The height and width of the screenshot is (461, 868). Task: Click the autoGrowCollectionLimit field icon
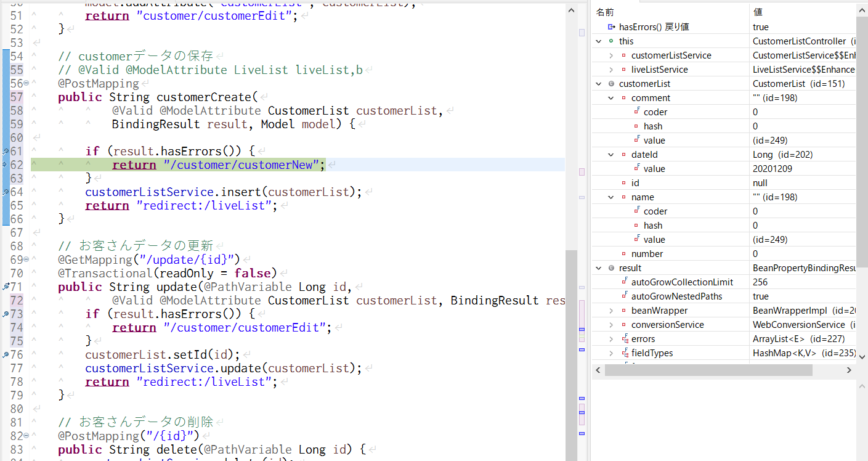click(625, 282)
